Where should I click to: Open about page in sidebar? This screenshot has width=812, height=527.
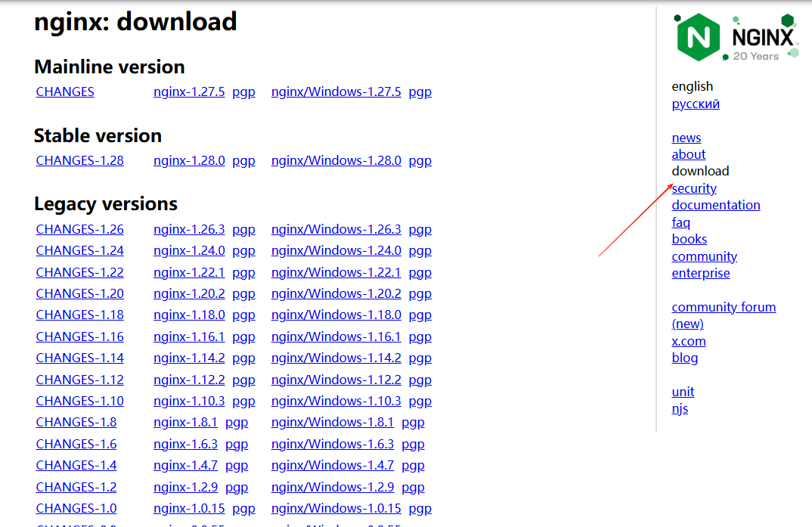coord(688,154)
